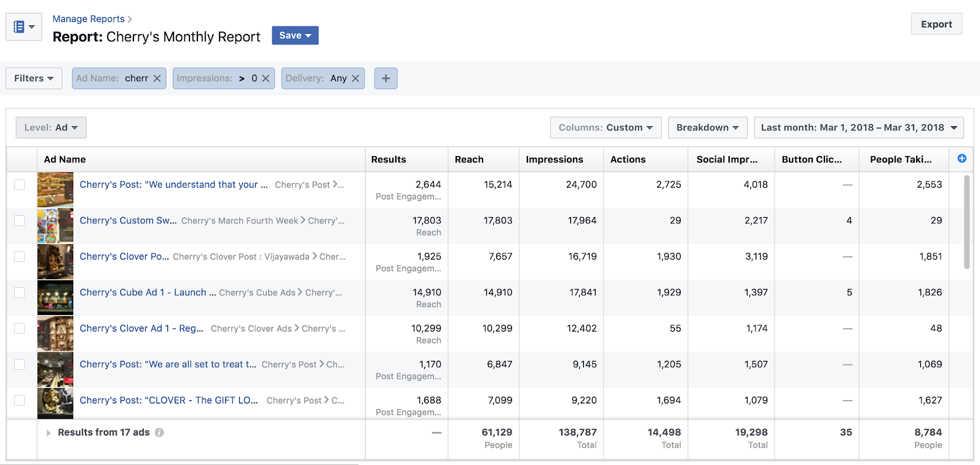Select checkbox for Cherry's Custom Sw... ad
Image resolution: width=980 pixels, height=465 pixels.
click(20, 221)
